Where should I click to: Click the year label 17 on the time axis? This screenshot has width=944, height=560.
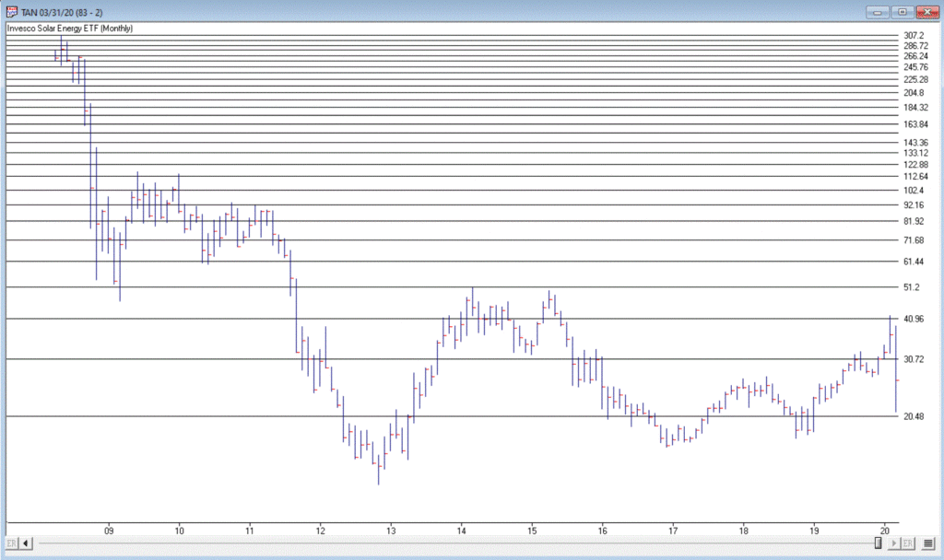point(673,531)
